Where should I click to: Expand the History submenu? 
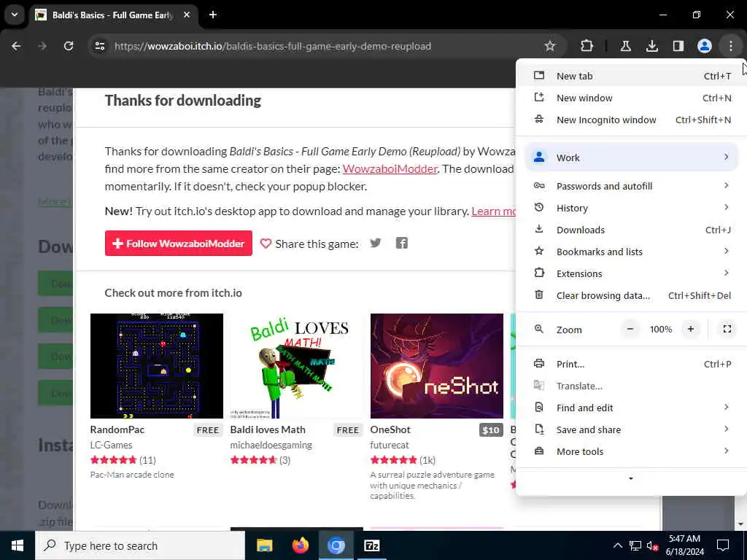[x=631, y=208]
